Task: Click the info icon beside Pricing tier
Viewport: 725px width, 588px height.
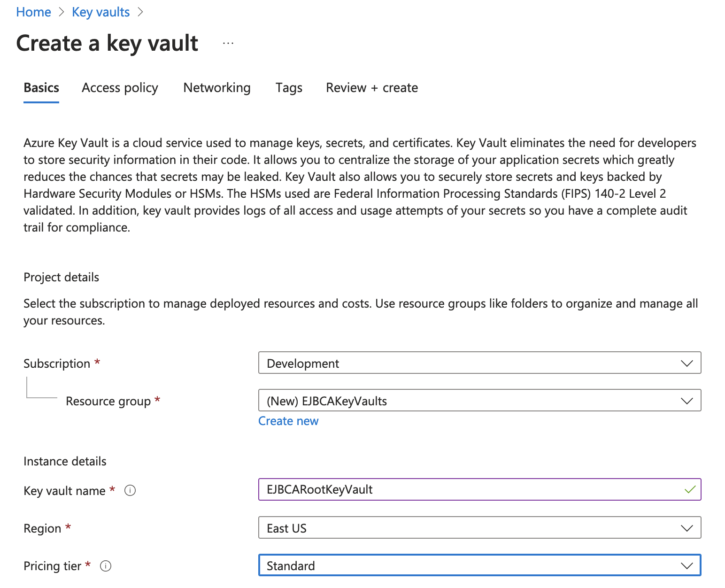Action: (x=106, y=566)
